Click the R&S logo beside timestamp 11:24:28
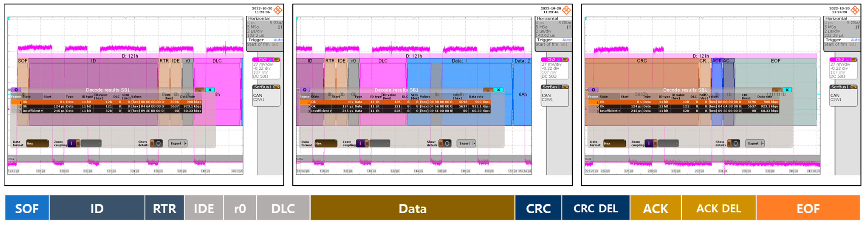This screenshot has height=225, width=868. click(x=855, y=10)
